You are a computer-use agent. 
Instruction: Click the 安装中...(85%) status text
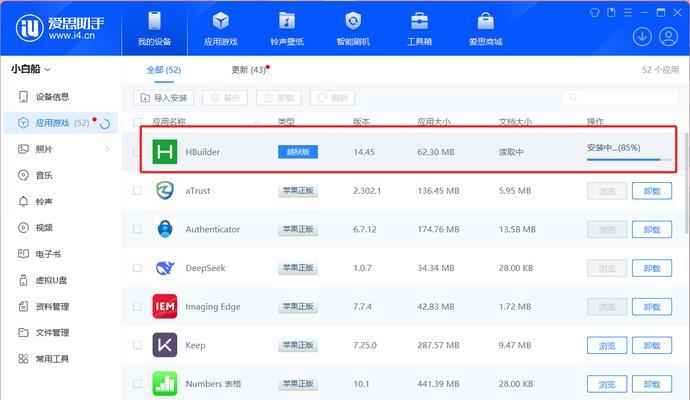(613, 148)
